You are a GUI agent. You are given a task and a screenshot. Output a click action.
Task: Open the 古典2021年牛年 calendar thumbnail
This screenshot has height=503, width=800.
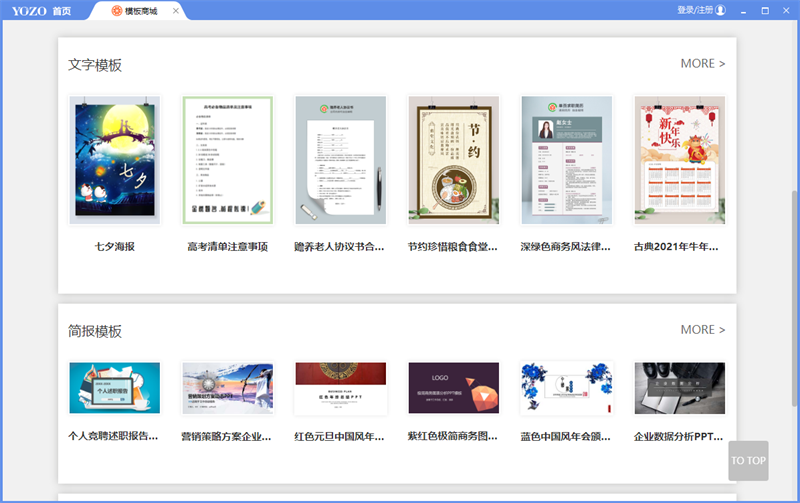coord(680,160)
